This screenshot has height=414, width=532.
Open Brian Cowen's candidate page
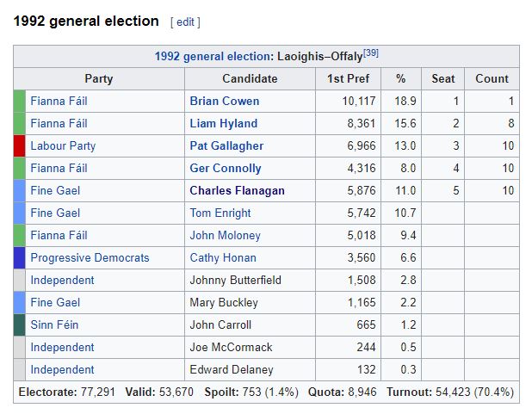pos(225,101)
